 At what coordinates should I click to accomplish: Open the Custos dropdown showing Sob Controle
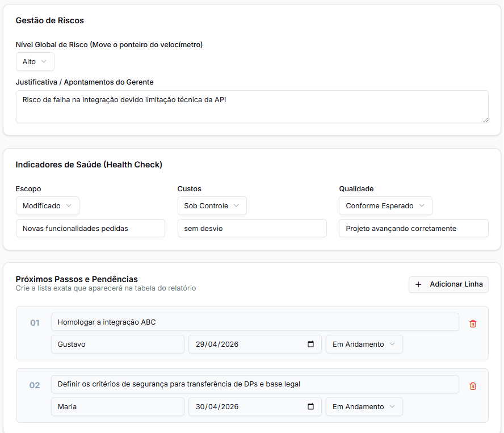[212, 206]
